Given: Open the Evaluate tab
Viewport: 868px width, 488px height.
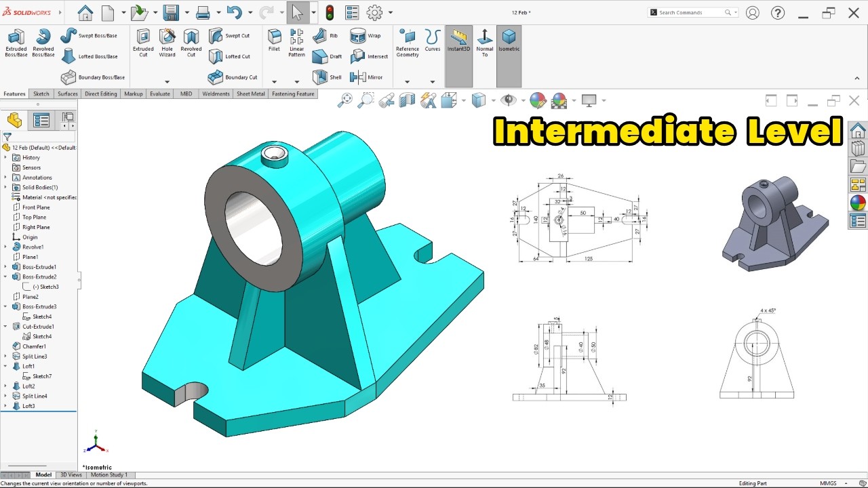Looking at the screenshot, I should point(160,94).
